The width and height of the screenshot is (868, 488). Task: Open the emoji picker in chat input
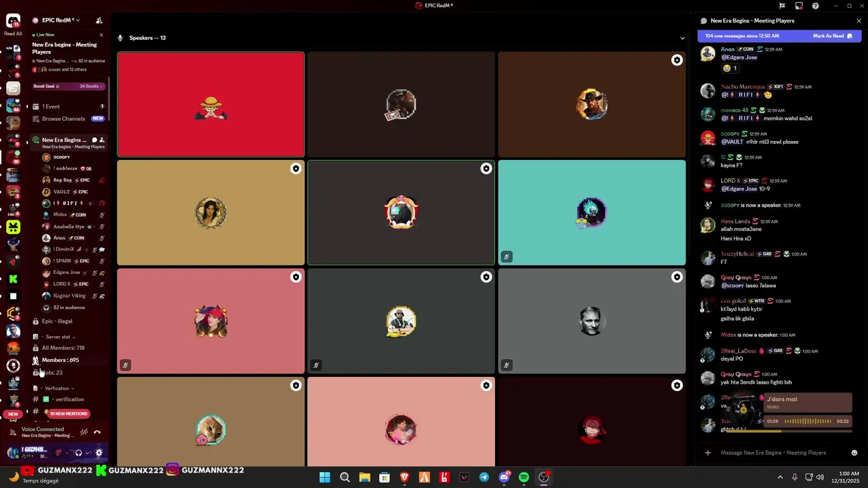pyautogui.click(x=854, y=453)
